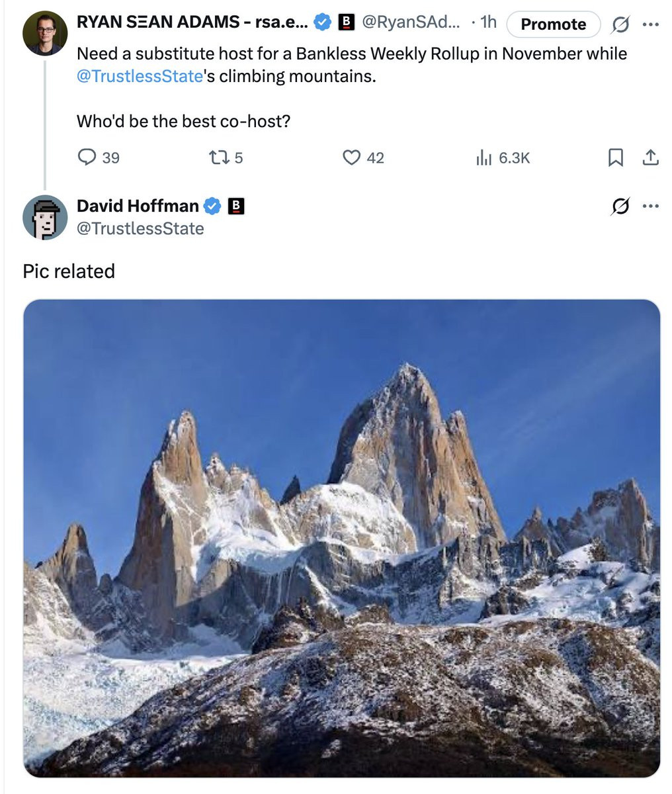
Task: Click Ryan's blue verified badge
Action: pyautogui.click(x=321, y=22)
